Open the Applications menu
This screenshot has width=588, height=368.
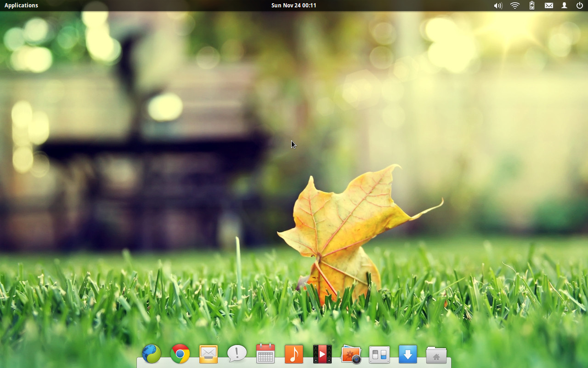[x=21, y=6]
